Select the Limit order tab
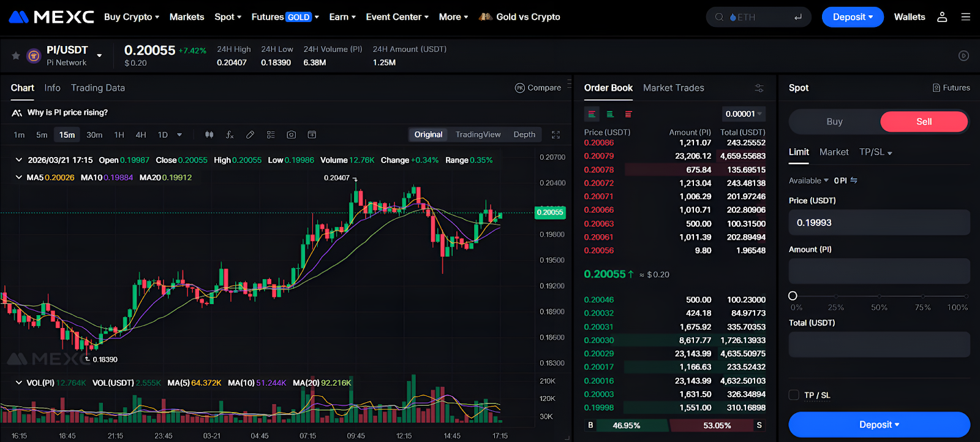Viewport: 980px width, 442px height. [799, 152]
